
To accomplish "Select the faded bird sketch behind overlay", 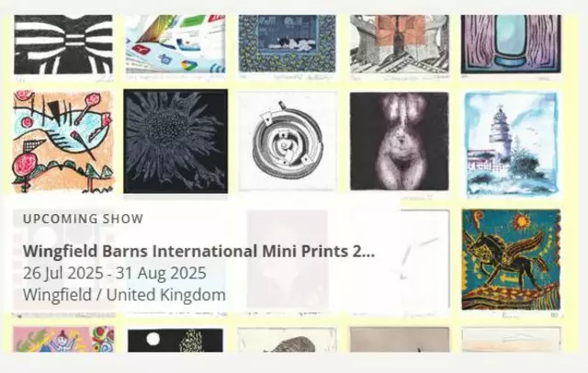I will tap(424, 263).
